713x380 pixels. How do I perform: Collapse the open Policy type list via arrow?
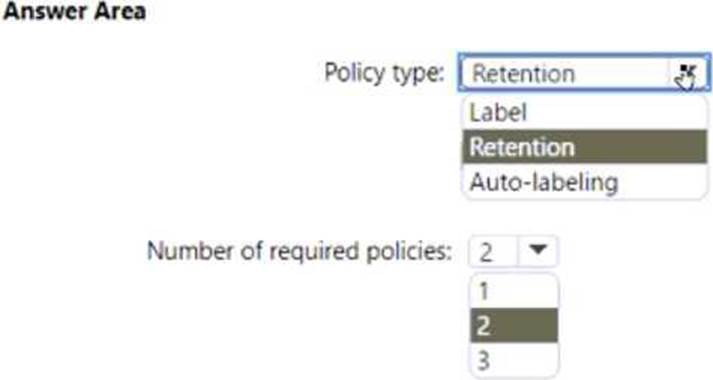(688, 73)
